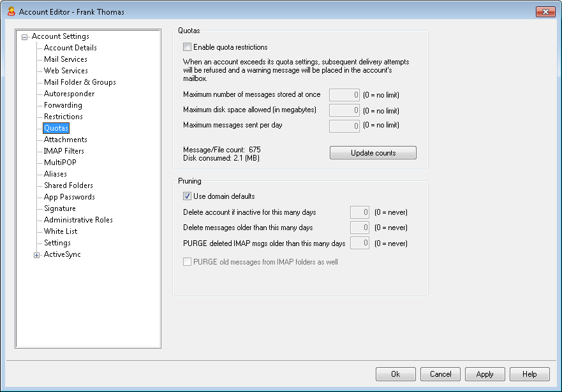Image resolution: width=562 pixels, height=392 pixels.
Task: Expand the ActiveSync tree node
Action: tap(36, 255)
